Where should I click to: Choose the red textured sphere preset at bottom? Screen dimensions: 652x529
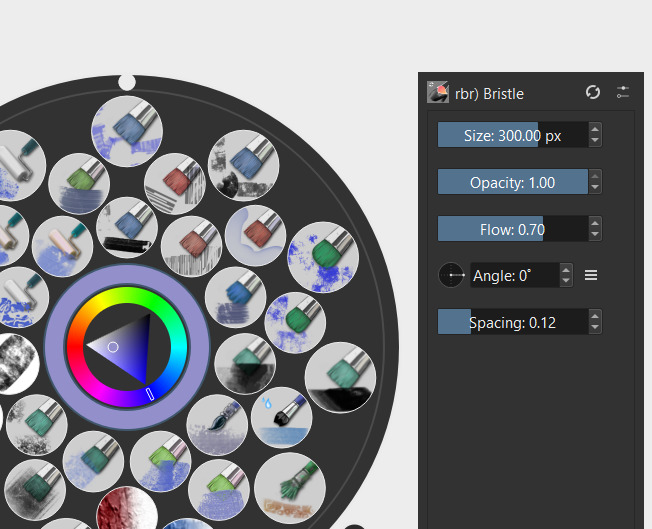click(x=127, y=512)
